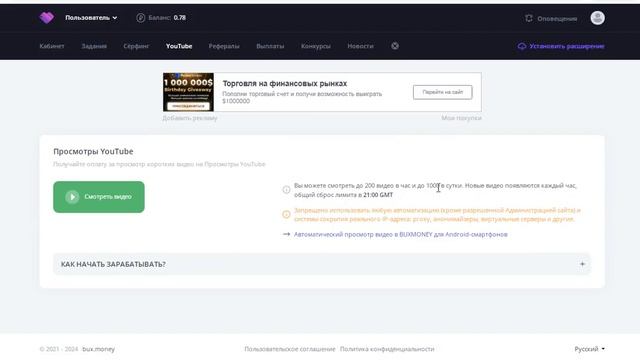This screenshot has width=640, height=360.
Task: Click the Баланс 0.78 value
Action: [x=180, y=18]
